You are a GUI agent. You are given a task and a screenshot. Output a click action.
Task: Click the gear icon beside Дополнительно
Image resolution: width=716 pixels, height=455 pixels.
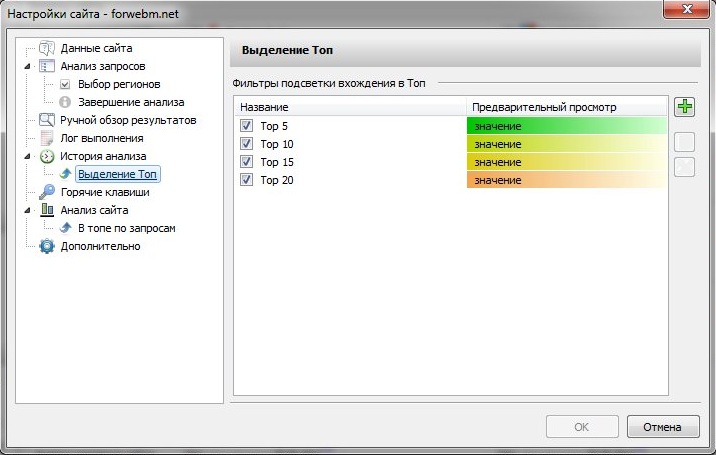[x=47, y=246]
